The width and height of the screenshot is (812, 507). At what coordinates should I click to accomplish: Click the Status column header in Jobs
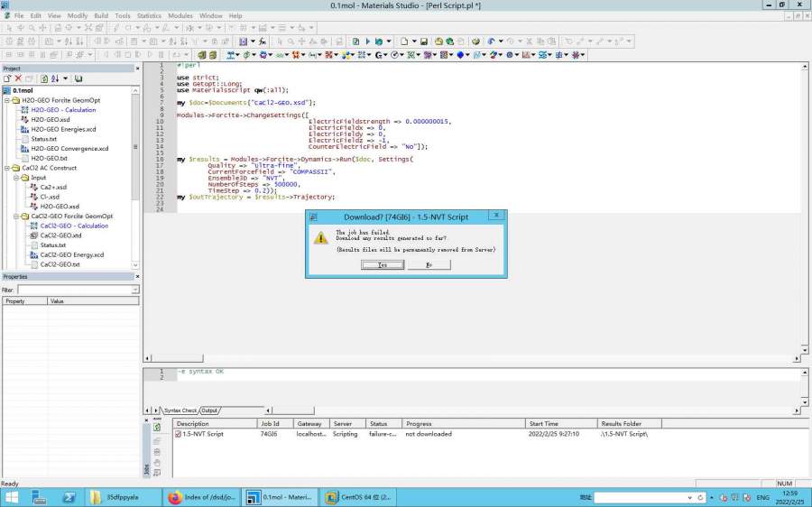click(378, 423)
